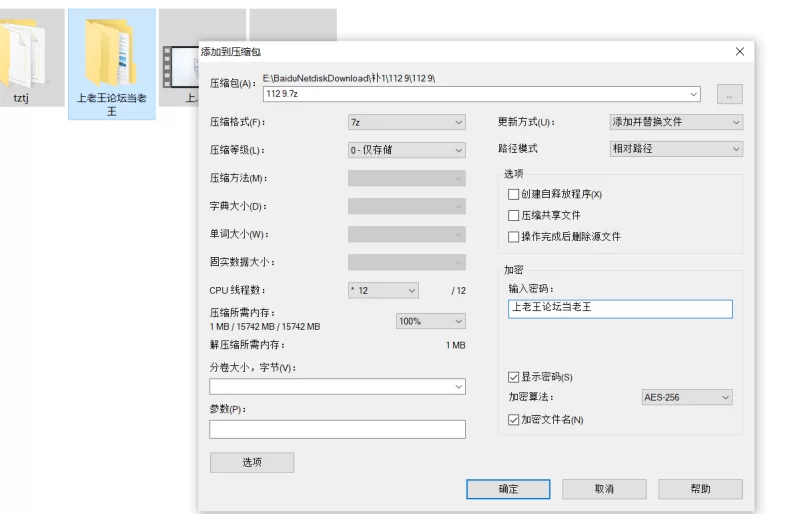Open the 更新方式 添加并替换文件 dropdown
Image resolution: width=800 pixels, height=514 pixels.
pos(676,122)
